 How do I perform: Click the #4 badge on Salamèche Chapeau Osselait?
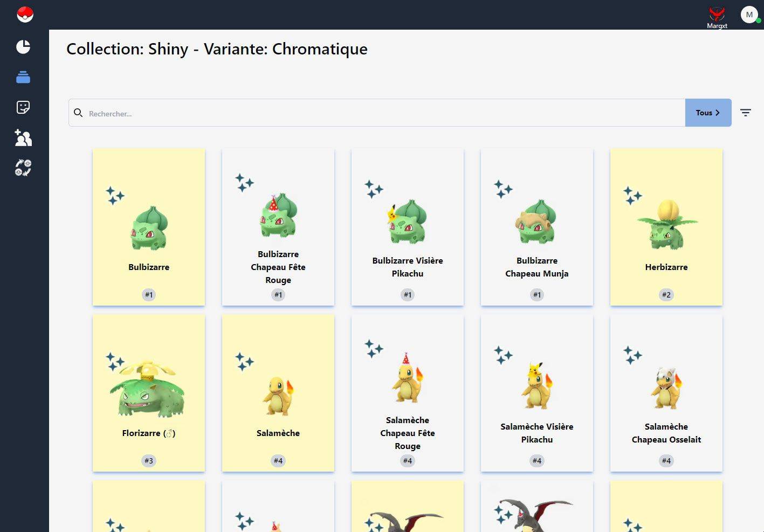666,461
